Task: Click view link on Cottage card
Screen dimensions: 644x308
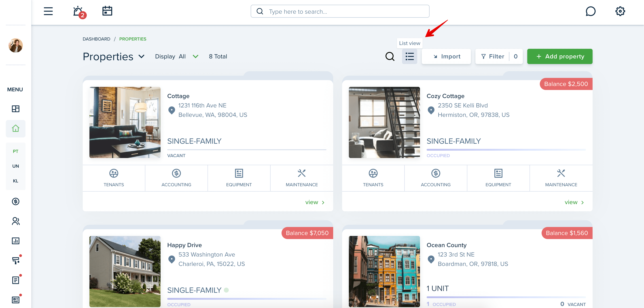Action: (315, 202)
